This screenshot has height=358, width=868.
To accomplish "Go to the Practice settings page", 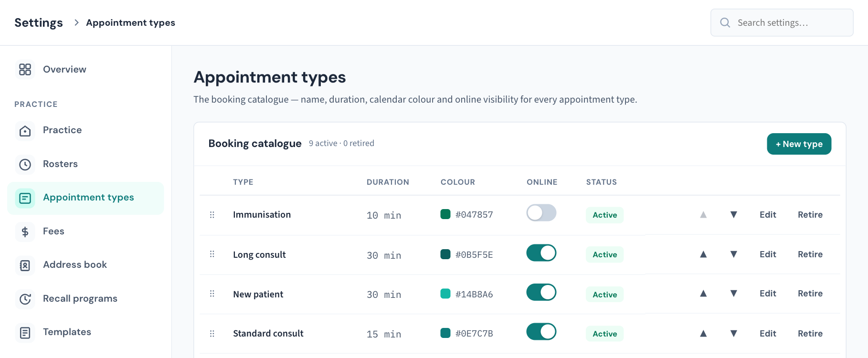I will [x=85, y=130].
